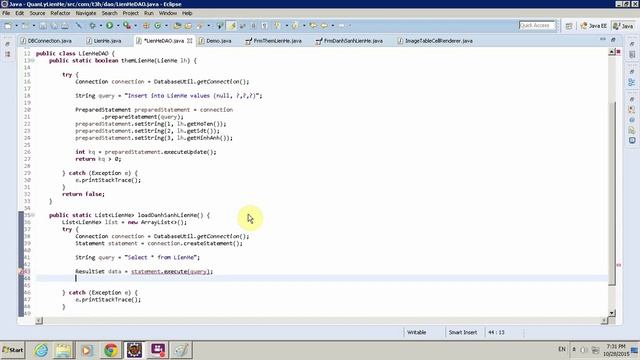Run the program with green Run icon
This screenshot has height=360, width=640.
point(109,26)
